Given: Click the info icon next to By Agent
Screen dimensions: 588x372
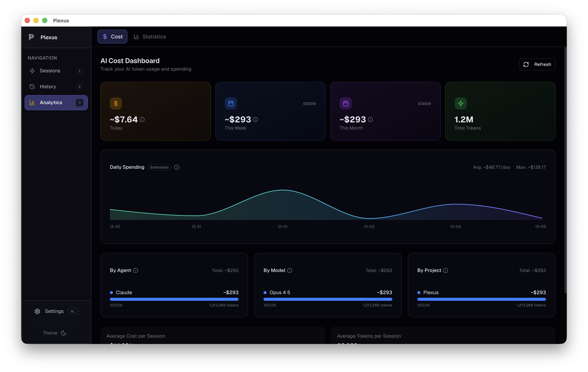Looking at the screenshot, I should [136, 270].
